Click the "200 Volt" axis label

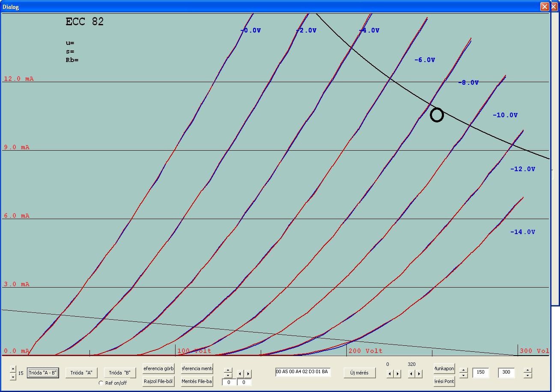click(366, 351)
